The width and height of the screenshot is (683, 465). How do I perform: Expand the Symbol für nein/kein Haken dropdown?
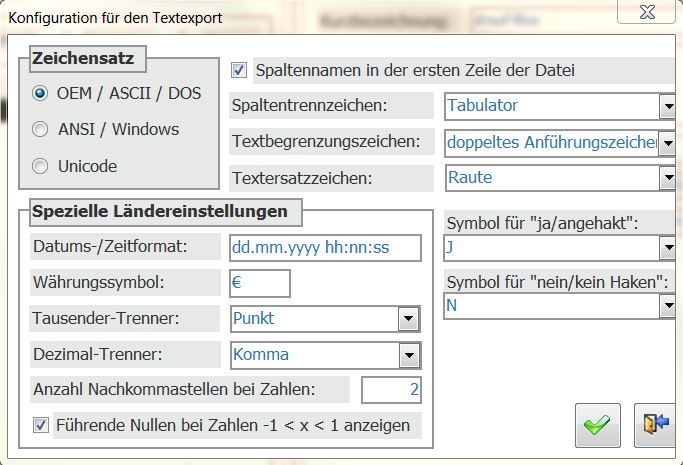click(667, 306)
